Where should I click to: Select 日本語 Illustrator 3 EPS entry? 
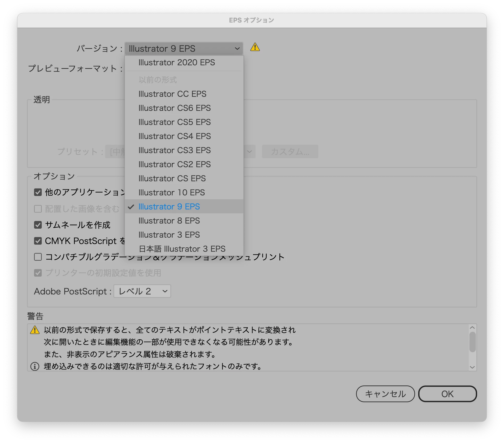tap(182, 249)
